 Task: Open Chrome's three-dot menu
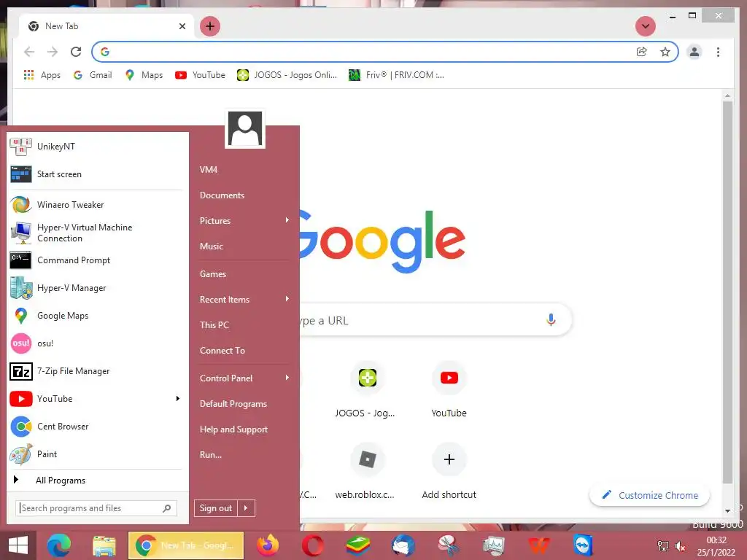click(x=718, y=52)
